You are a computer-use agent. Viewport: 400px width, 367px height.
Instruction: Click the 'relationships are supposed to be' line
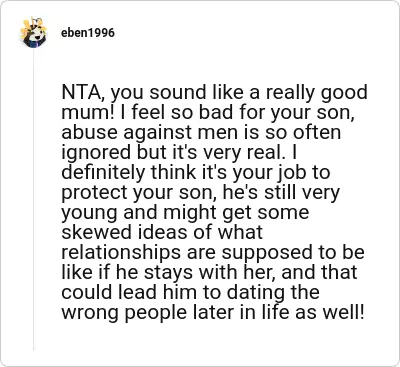(x=213, y=252)
